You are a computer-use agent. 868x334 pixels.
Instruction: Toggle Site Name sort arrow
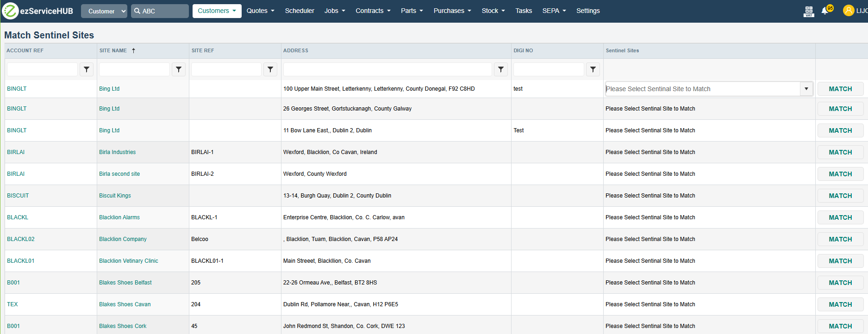click(133, 50)
